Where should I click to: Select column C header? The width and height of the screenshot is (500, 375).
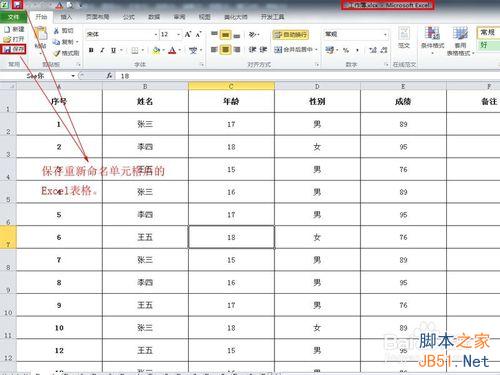pos(231,86)
